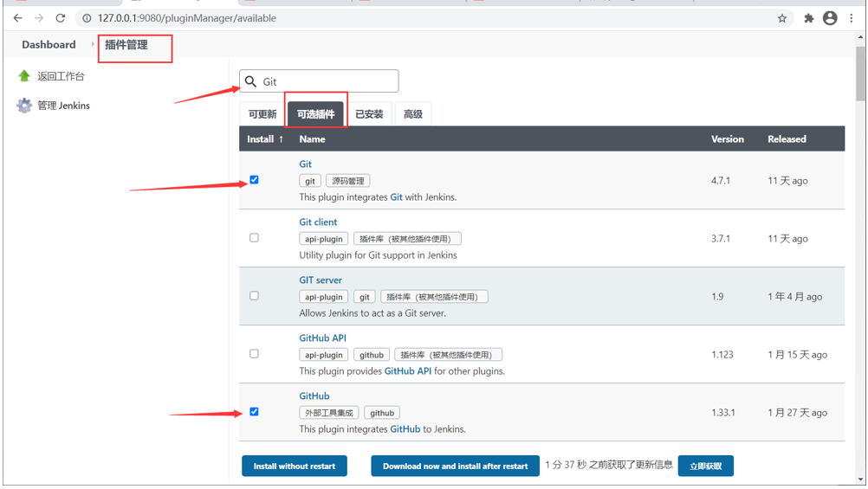Check the Git client plugin checkbox
Screen dimensions: 868x489
(x=254, y=238)
